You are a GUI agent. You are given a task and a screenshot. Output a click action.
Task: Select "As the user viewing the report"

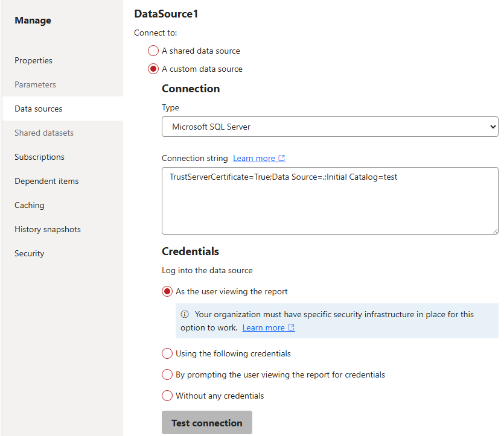click(x=167, y=291)
